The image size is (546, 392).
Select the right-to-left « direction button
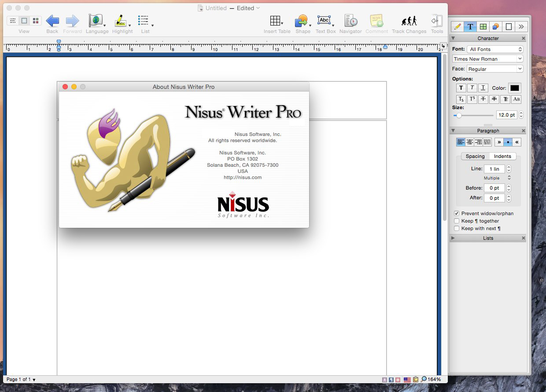(x=517, y=142)
